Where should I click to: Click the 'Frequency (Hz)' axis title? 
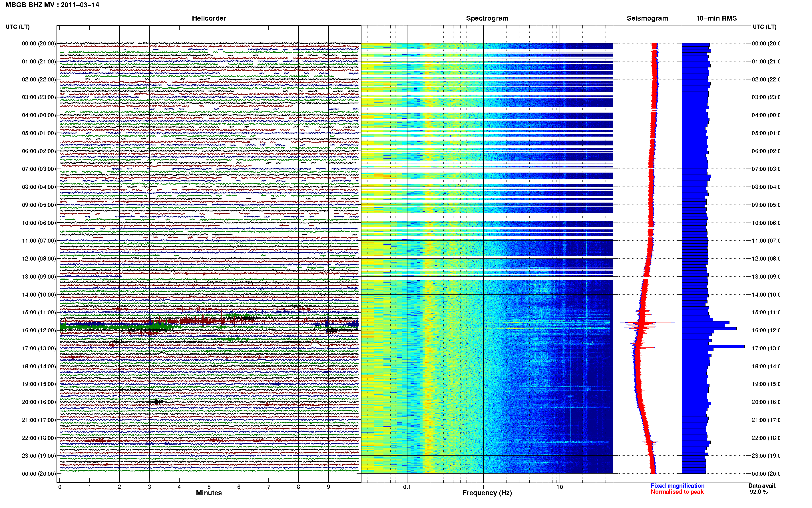pos(487,493)
